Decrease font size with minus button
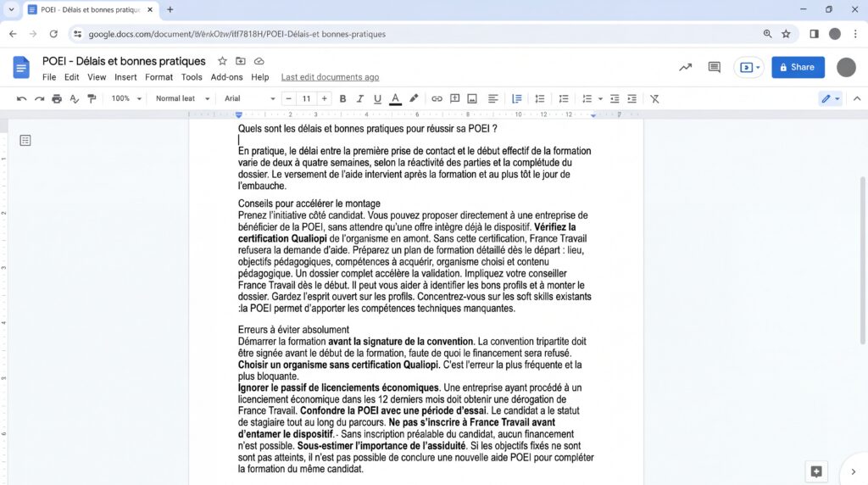Viewport: 868px width, 485px height. coord(288,98)
